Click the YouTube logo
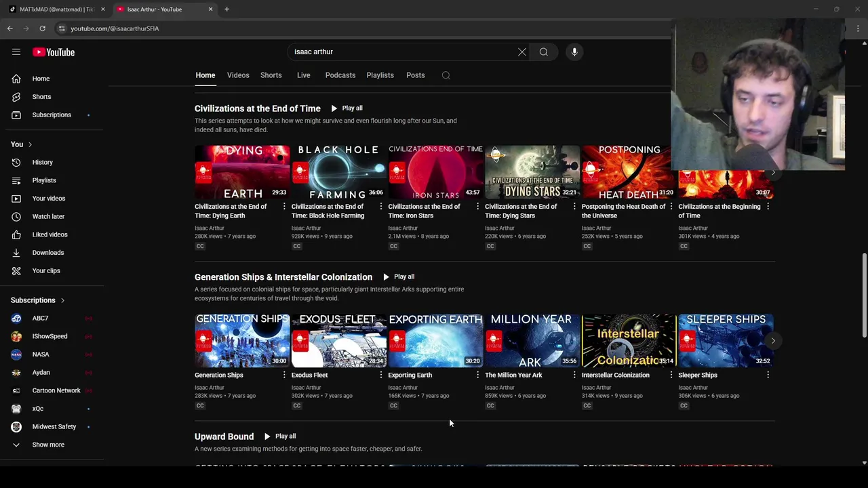This screenshot has width=868, height=488. point(54,52)
